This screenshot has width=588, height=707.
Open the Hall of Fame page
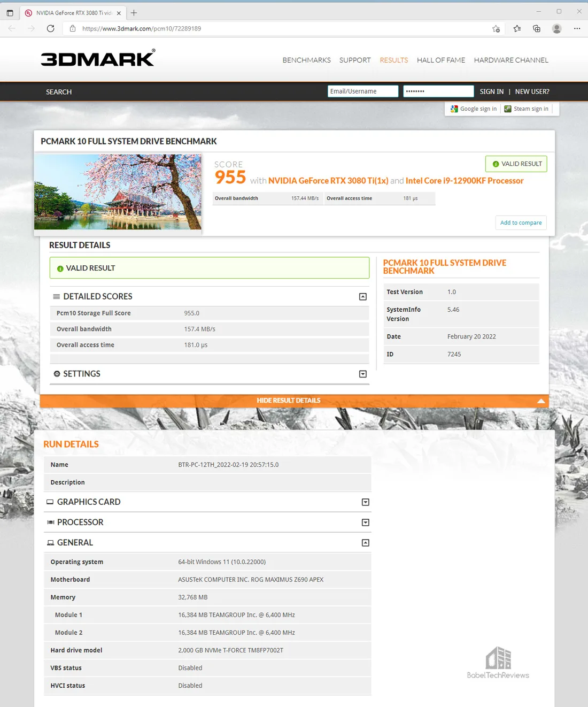pos(441,60)
